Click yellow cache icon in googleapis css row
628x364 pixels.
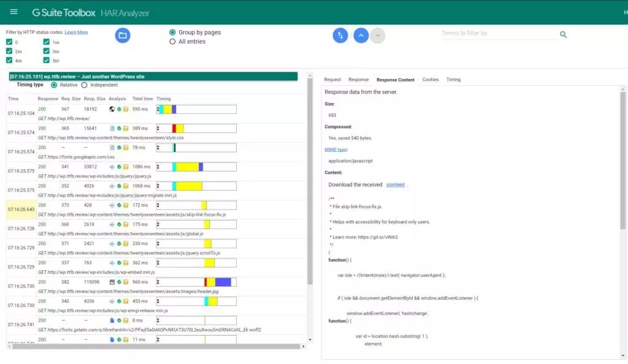pos(126,148)
